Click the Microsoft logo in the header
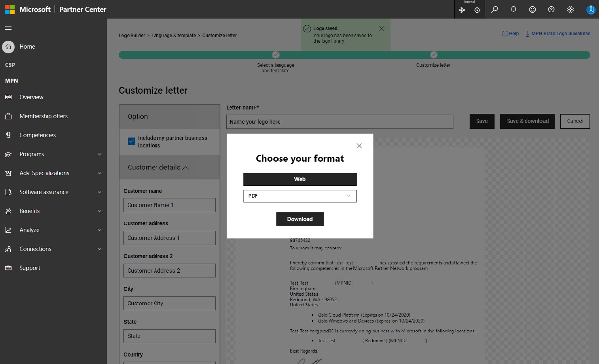This screenshot has width=599, height=364. [10, 9]
